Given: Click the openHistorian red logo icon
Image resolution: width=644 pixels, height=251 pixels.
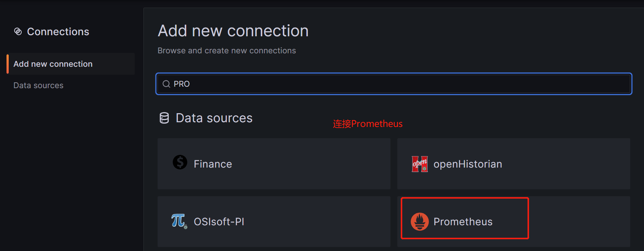Looking at the screenshot, I should pyautogui.click(x=420, y=164).
